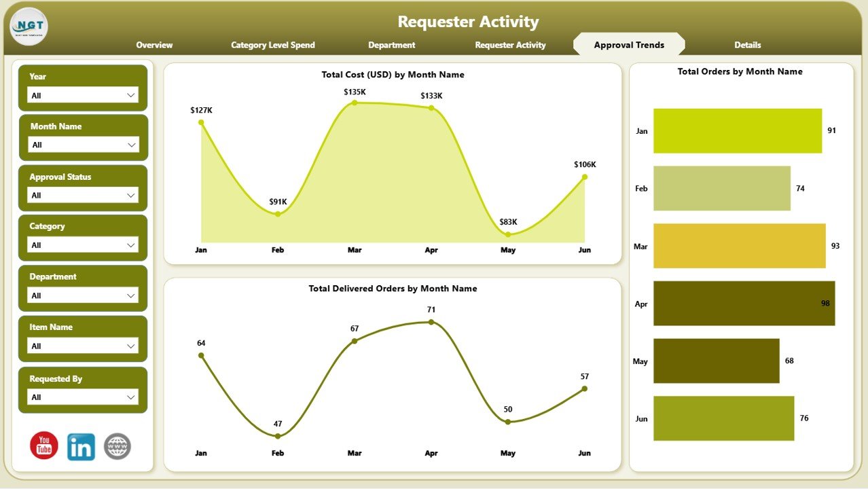Expand the Approval Status dropdown
Image resolution: width=868 pixels, height=489 pixels.
[x=83, y=196]
